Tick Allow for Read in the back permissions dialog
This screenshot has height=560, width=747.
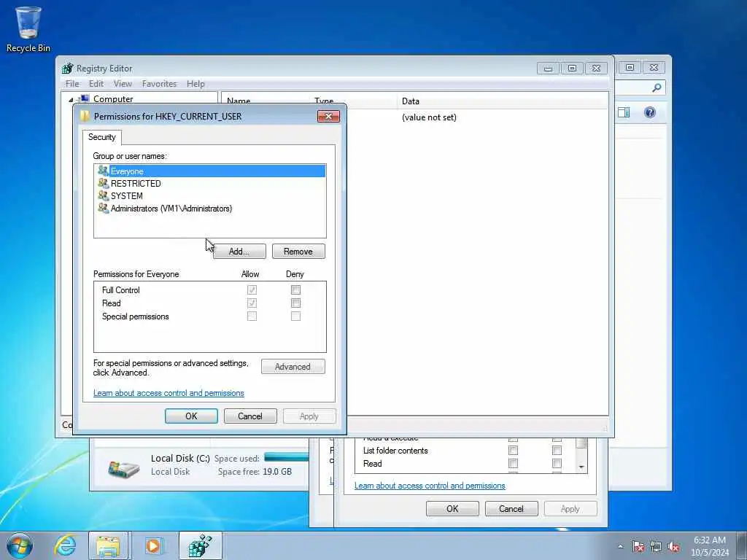click(513, 463)
